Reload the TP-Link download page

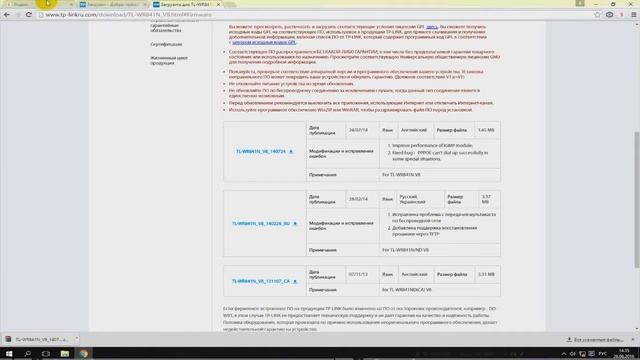coord(29,15)
